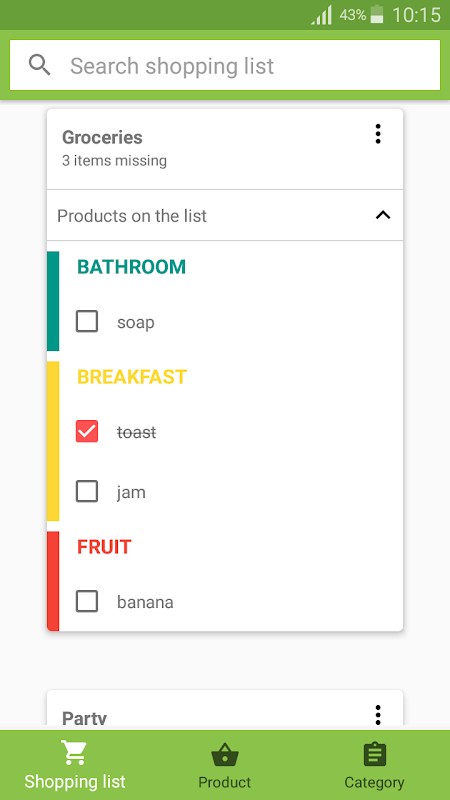Open the Party list three-dot menu
450x800 pixels.
(378, 715)
